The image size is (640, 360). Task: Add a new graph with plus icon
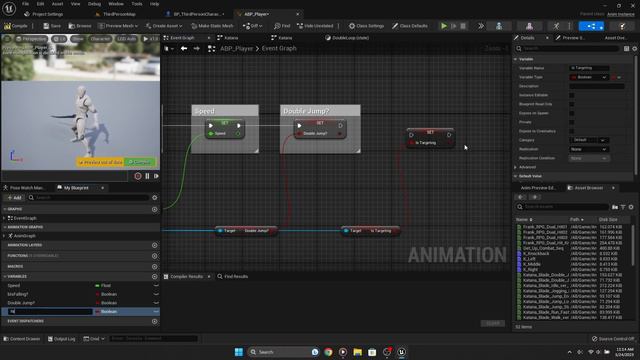[x=155, y=209]
